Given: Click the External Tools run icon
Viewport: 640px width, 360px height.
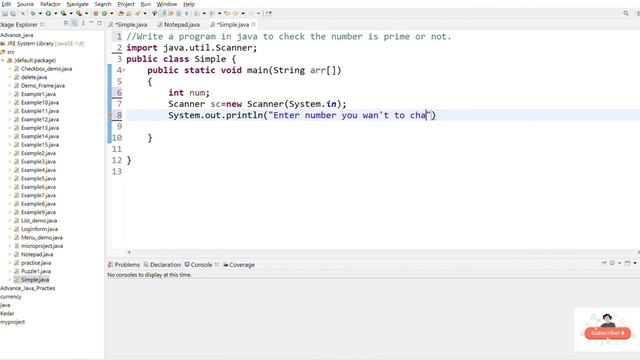Looking at the screenshot, I should coord(79,13).
